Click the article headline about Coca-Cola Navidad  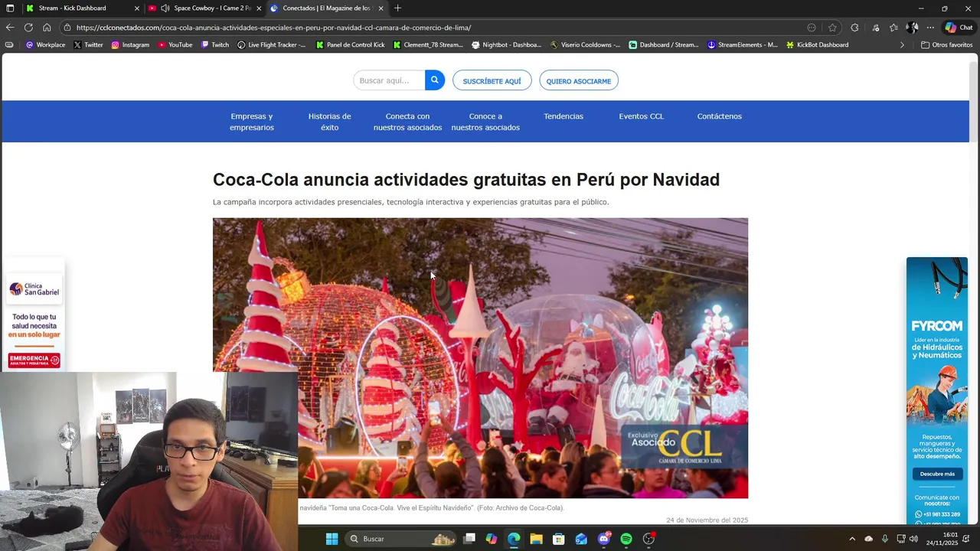(466, 179)
